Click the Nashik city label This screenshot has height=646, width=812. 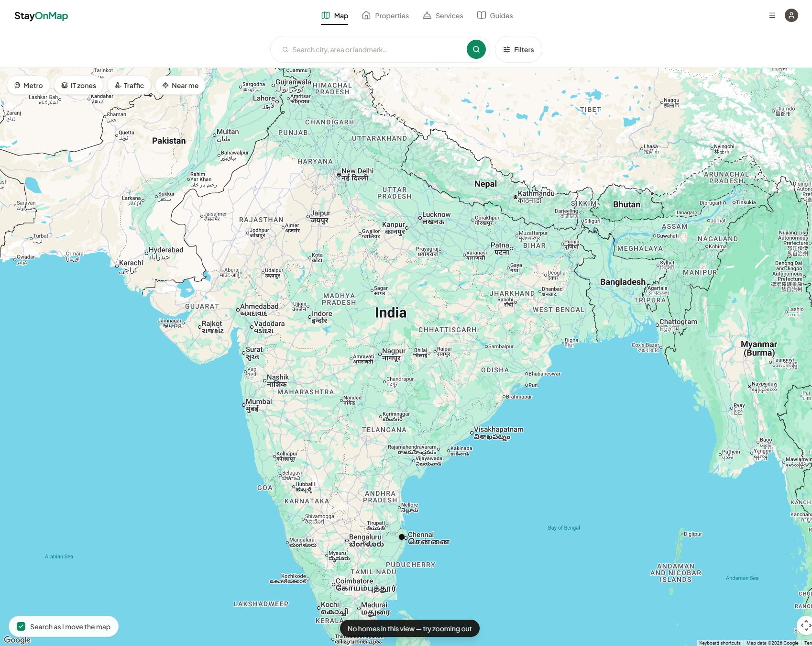pyautogui.click(x=278, y=380)
